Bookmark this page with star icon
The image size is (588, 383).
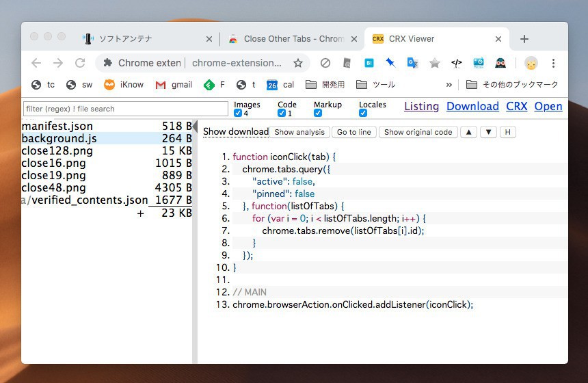tap(298, 63)
